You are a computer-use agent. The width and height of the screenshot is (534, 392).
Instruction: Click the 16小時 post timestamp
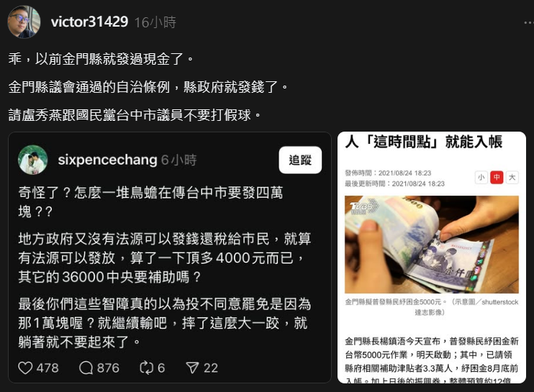pos(155,22)
